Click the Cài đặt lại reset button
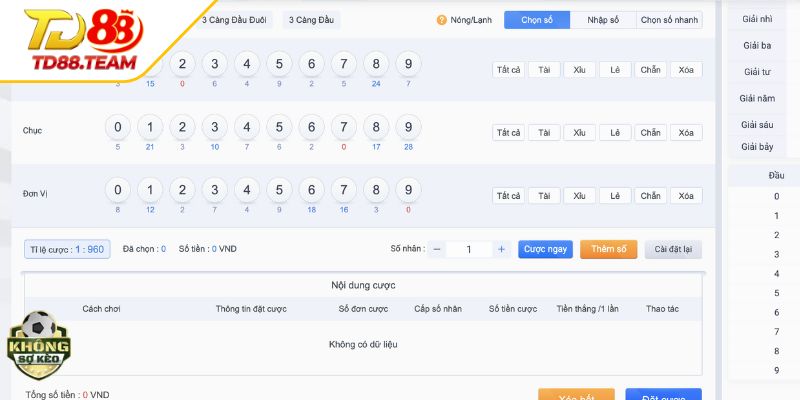 point(673,249)
